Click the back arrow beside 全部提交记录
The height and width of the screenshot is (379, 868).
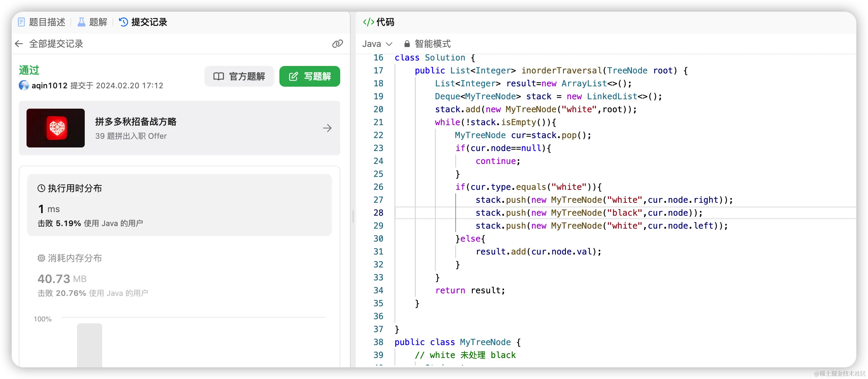tap(19, 44)
